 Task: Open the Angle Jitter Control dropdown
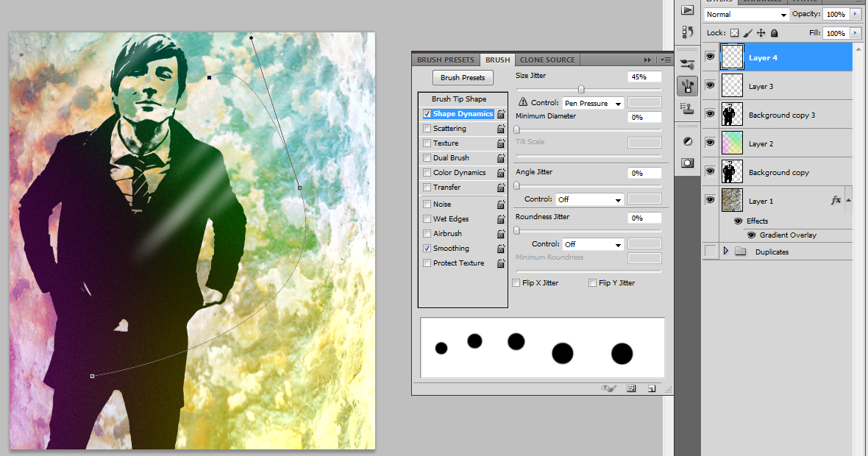coord(590,199)
